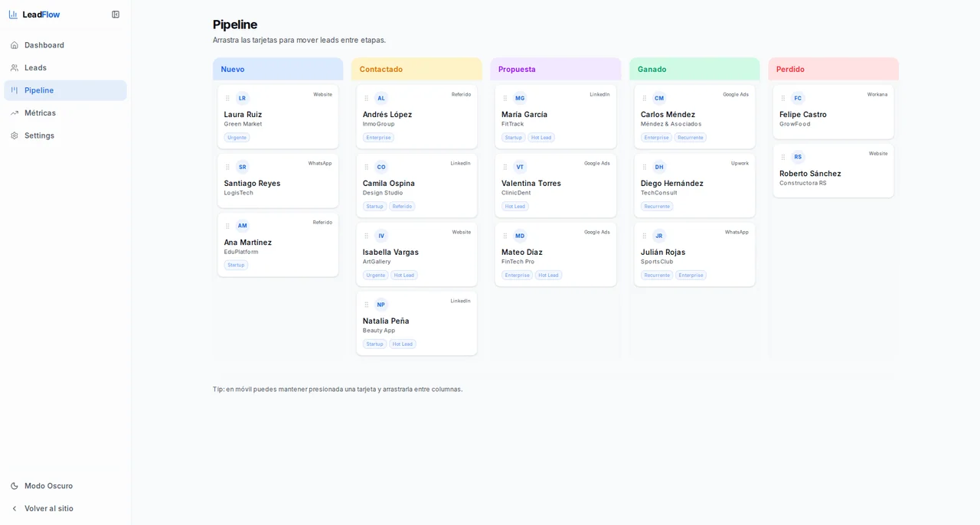Open Settings in the sidebar
This screenshot has height=525, width=980.
click(65, 135)
